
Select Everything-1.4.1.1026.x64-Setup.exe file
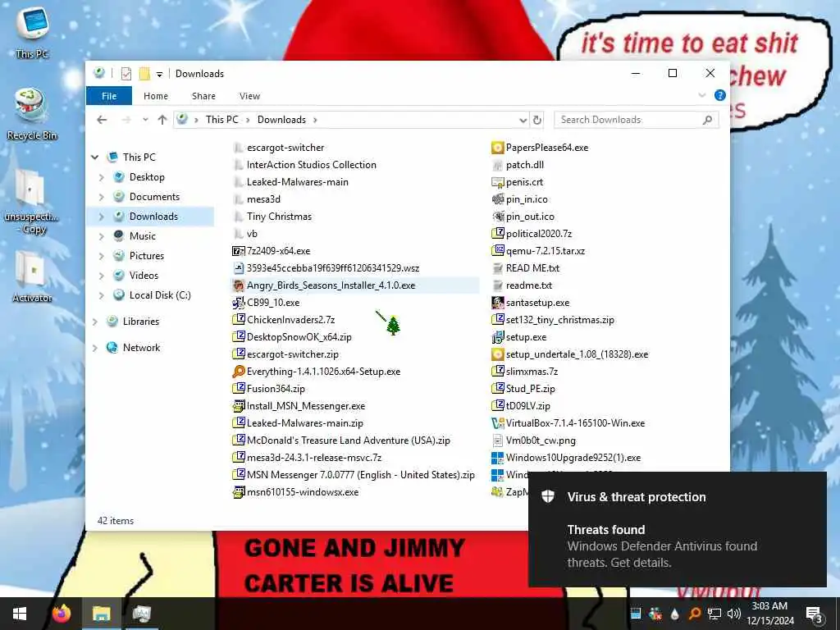coord(317,372)
